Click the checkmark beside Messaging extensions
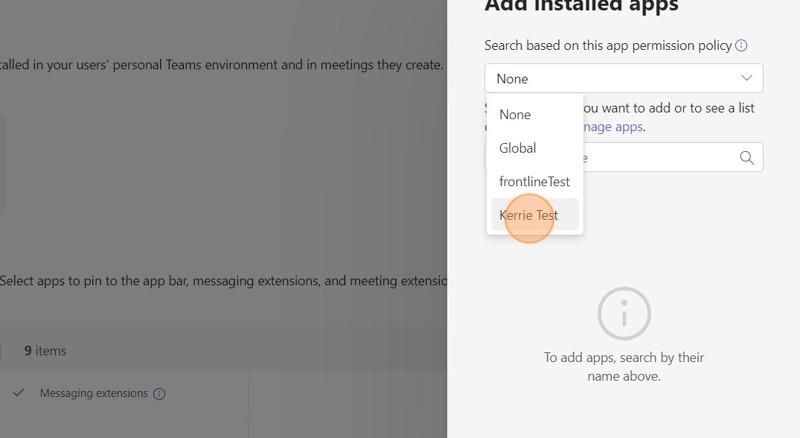800x438 pixels. [18, 393]
